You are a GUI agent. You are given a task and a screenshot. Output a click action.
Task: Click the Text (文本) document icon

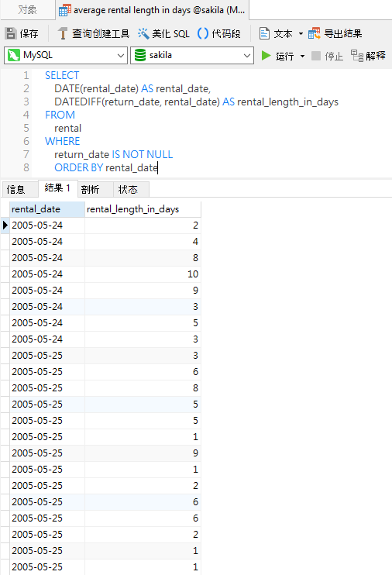(x=264, y=34)
